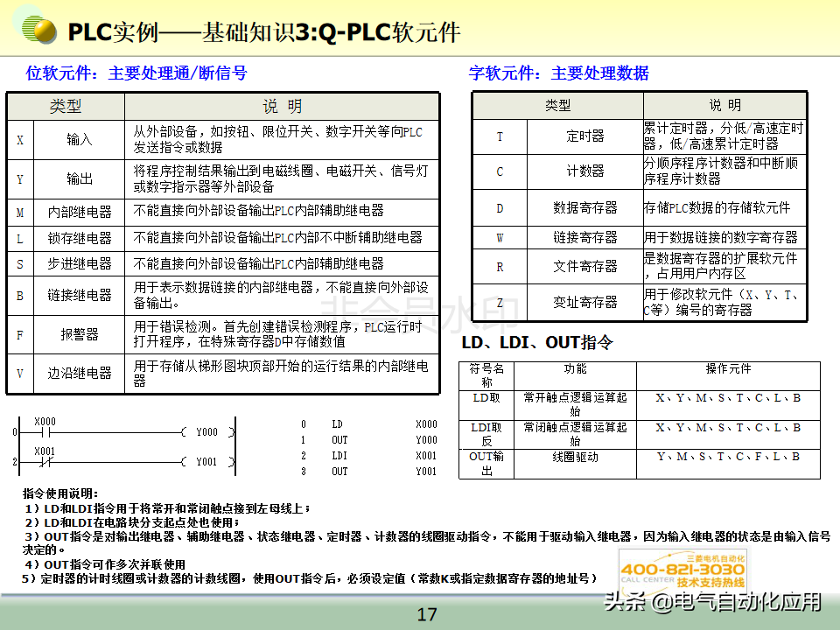Click description '用于数据链接的数字寄存器'
840x630 pixels.
point(720,237)
